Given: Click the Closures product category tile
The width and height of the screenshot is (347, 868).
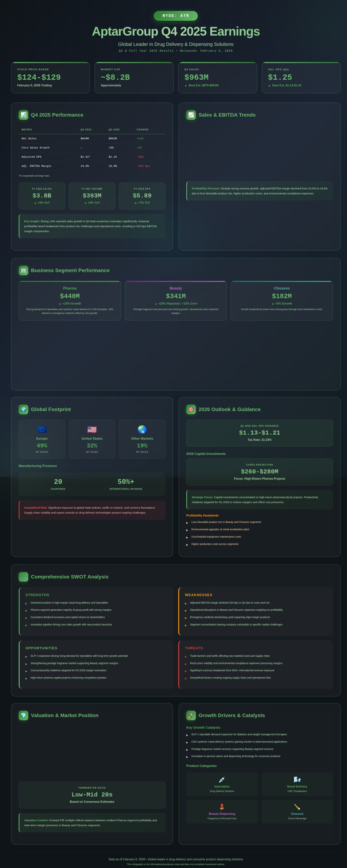Looking at the screenshot, I should (x=297, y=811).
